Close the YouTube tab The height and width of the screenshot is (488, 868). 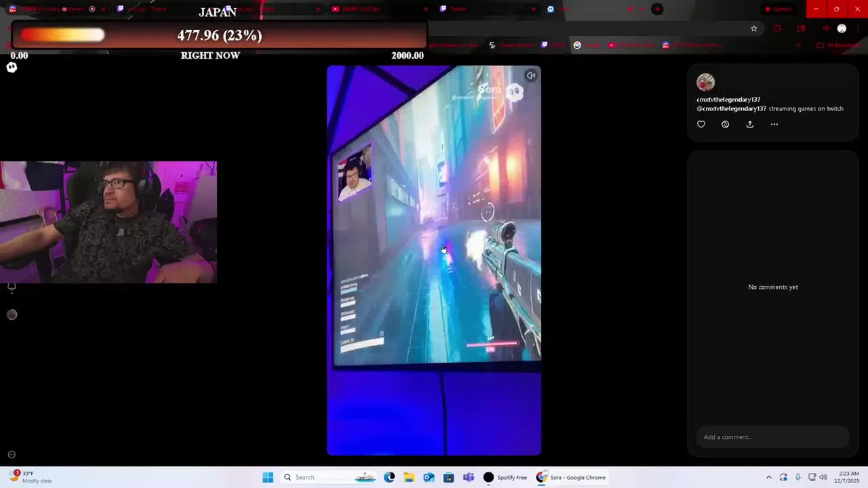pos(426,9)
